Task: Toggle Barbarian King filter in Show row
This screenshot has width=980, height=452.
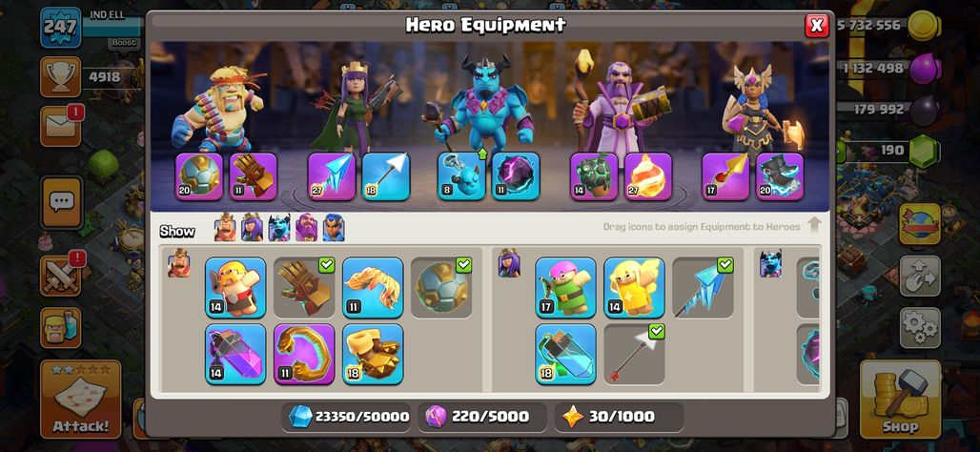Action: point(225,229)
